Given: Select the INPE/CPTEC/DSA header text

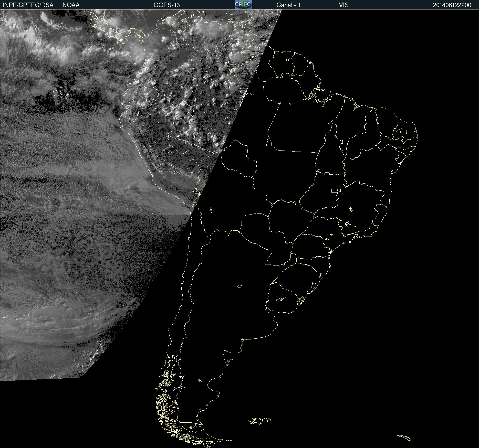Looking at the screenshot, I should (28, 5).
